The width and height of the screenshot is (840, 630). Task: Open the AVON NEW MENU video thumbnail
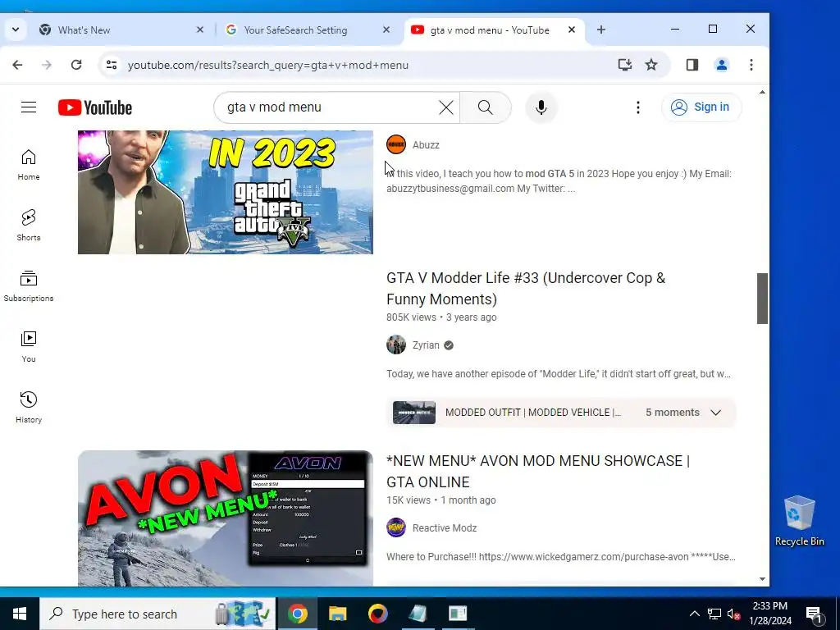point(226,518)
